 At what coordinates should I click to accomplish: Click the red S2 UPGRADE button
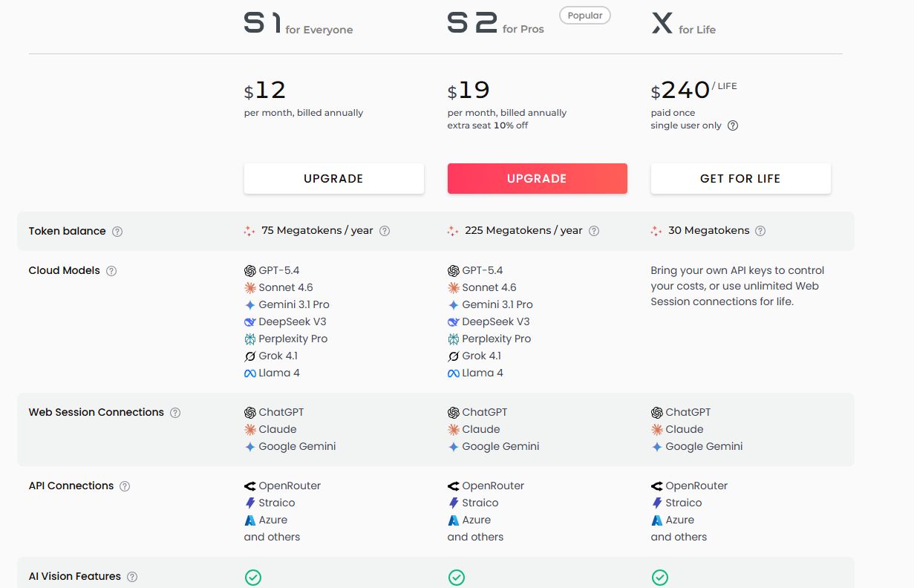point(538,178)
